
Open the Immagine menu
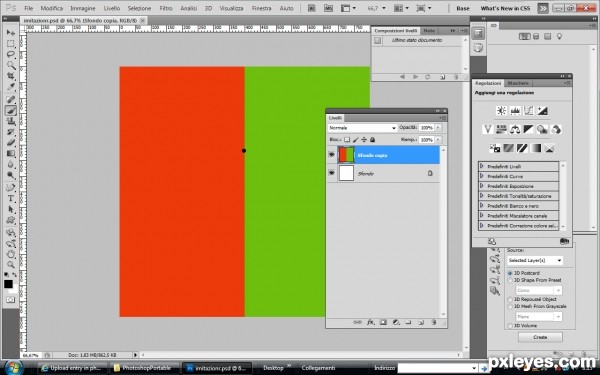(x=83, y=8)
